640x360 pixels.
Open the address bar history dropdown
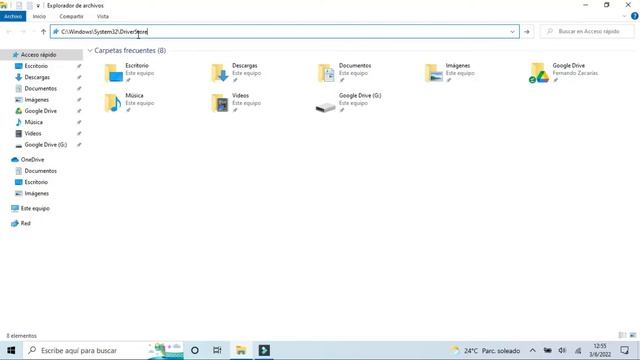[x=513, y=31]
